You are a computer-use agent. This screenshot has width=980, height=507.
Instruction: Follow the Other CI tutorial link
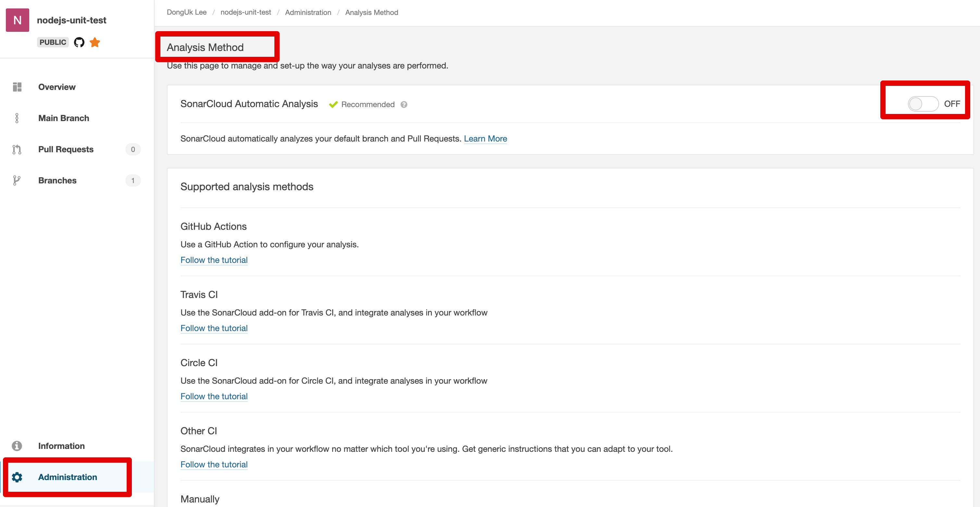pyautogui.click(x=214, y=464)
